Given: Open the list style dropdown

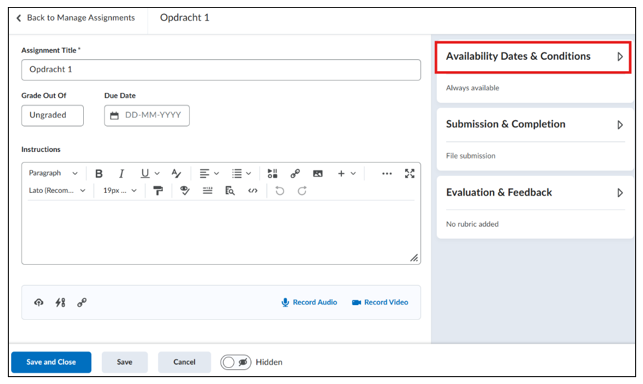Looking at the screenshot, I should pos(241,174).
